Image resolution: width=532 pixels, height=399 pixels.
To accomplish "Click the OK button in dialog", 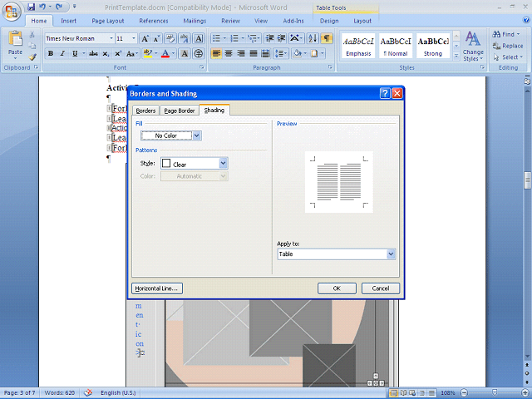I will click(337, 288).
